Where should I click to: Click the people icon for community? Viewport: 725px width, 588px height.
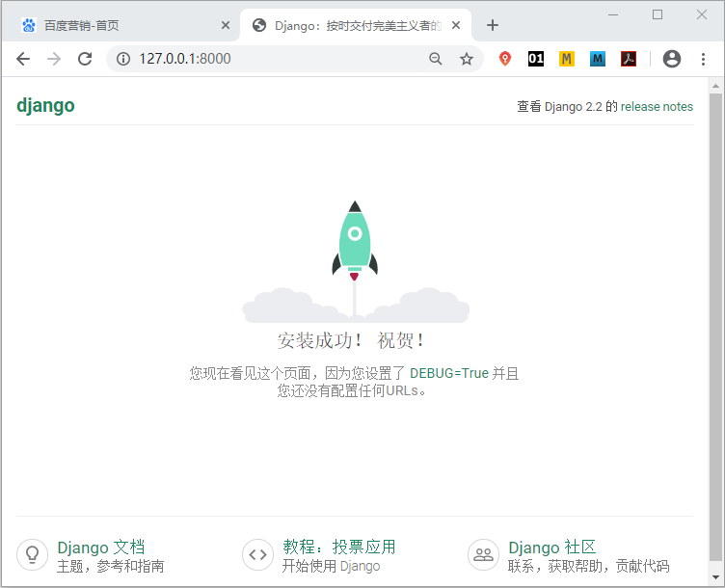pyautogui.click(x=484, y=554)
